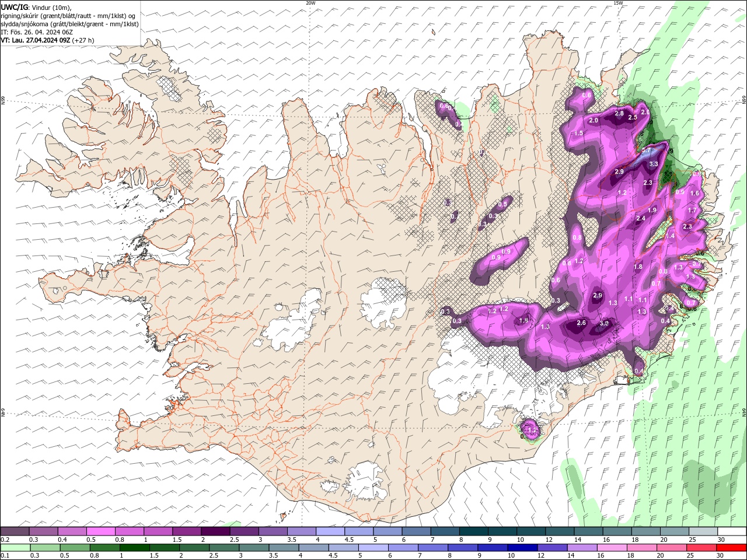The width and height of the screenshot is (747, 560).
Task: Click the header line starting with 'slydda/snjókoma'
Action: pyautogui.click(x=69, y=24)
